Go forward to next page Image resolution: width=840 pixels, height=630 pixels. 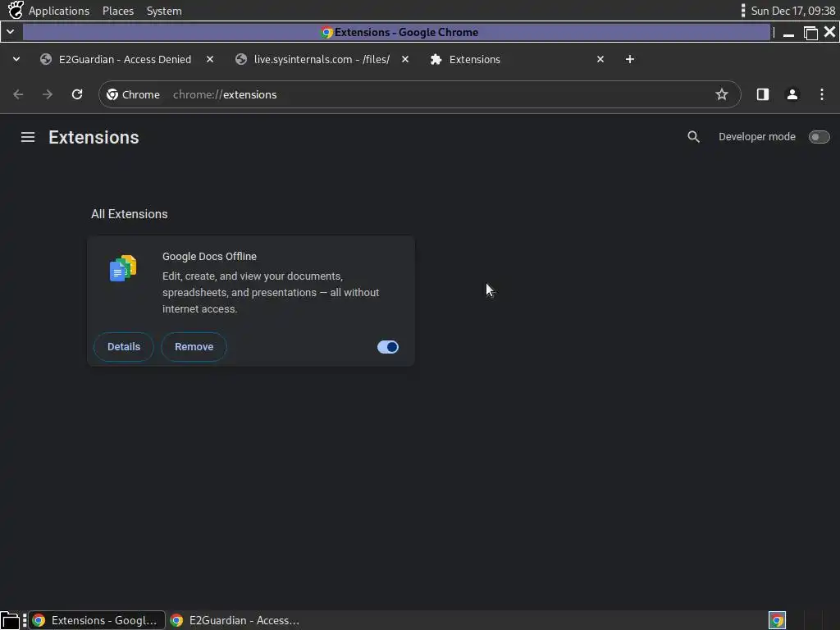pyautogui.click(x=48, y=94)
